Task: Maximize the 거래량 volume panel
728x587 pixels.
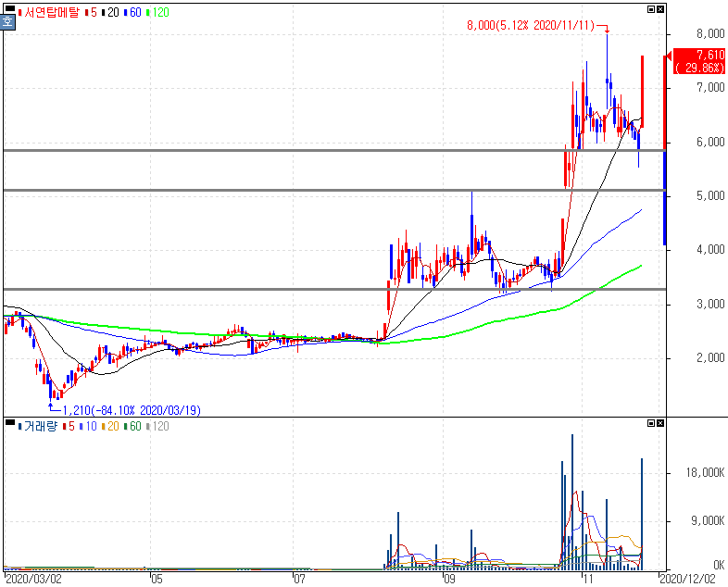Action: pyautogui.click(x=651, y=423)
